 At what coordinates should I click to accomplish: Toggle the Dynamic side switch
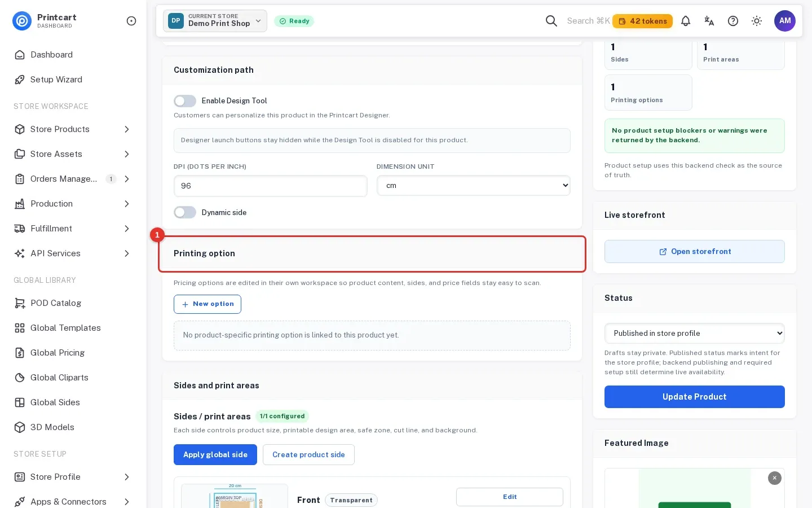tap(185, 212)
